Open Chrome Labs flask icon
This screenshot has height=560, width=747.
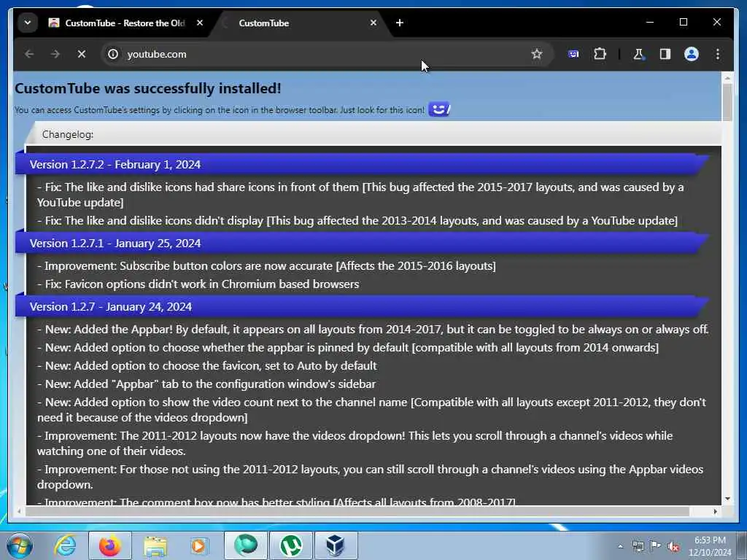(x=638, y=54)
